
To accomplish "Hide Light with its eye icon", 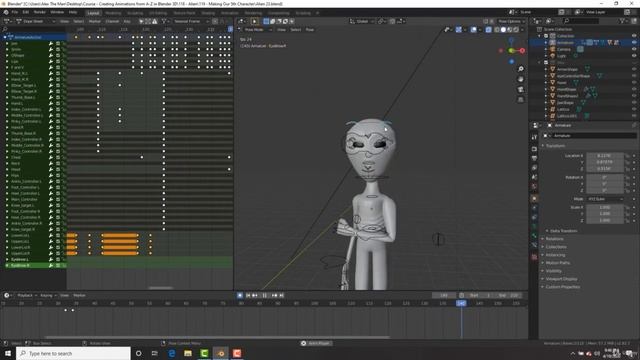I will click(634, 56).
